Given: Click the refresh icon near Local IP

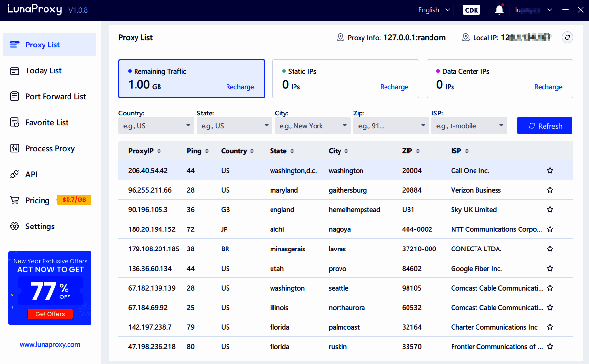Looking at the screenshot, I should point(567,37).
